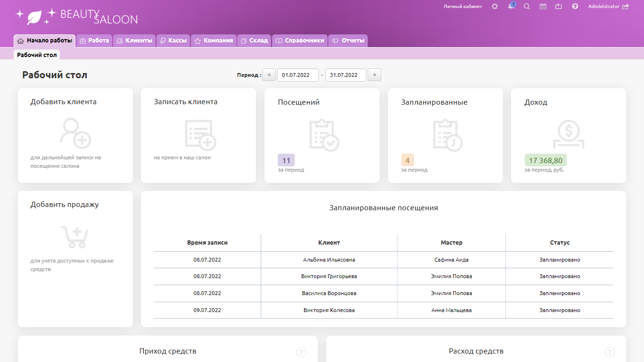
Task: Click status in Виктория Колесова row
Action: point(560,310)
